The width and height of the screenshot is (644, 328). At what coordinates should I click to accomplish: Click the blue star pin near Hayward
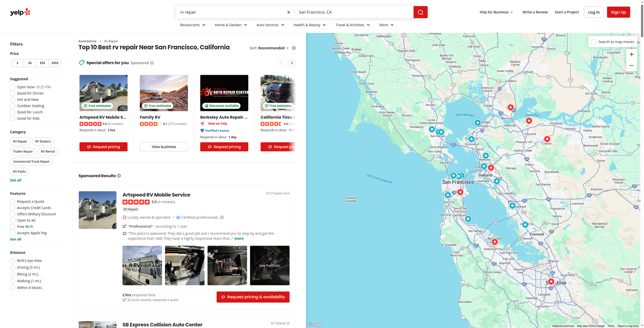512,205
